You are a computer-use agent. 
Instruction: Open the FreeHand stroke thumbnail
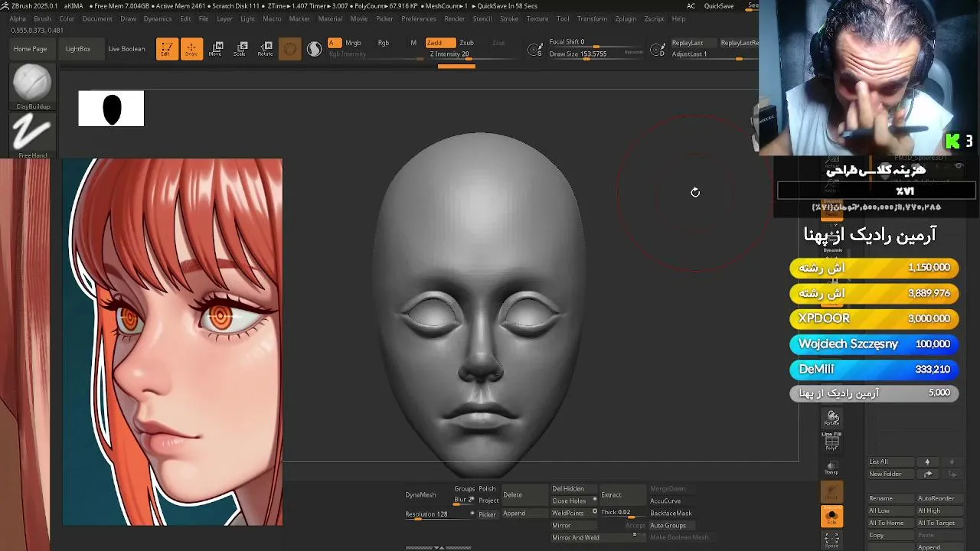(32, 135)
